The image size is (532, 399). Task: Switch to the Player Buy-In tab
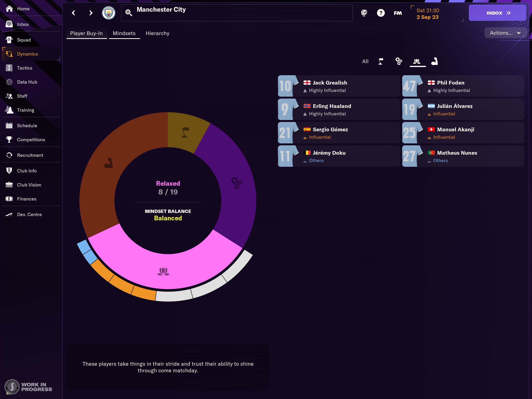pyautogui.click(x=87, y=33)
